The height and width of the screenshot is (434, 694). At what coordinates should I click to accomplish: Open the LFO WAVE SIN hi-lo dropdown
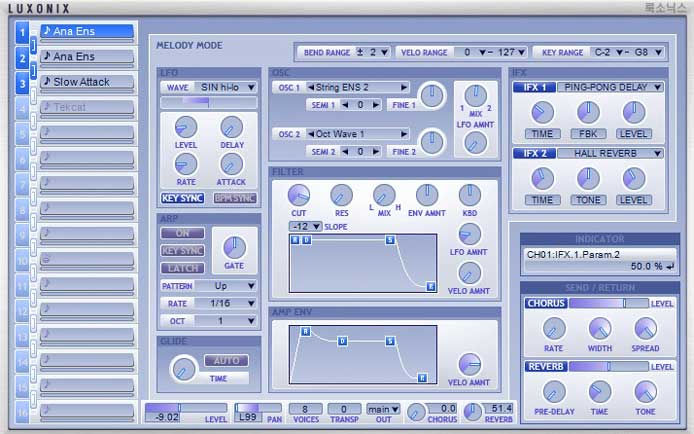pyautogui.click(x=225, y=87)
